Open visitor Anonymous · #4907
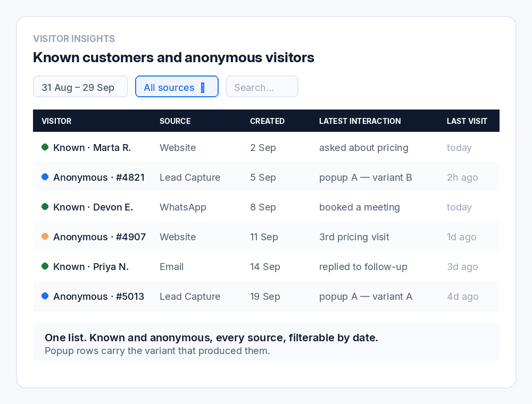Viewport: 532px width, 404px height. [99, 237]
